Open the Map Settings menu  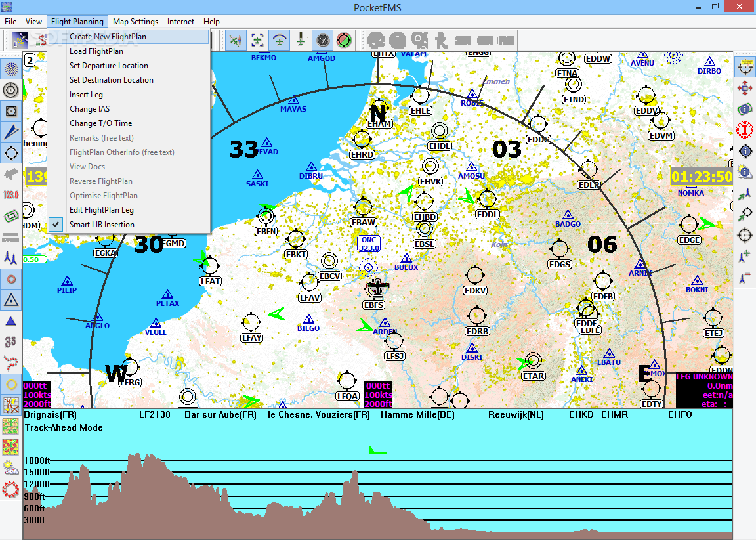point(135,22)
